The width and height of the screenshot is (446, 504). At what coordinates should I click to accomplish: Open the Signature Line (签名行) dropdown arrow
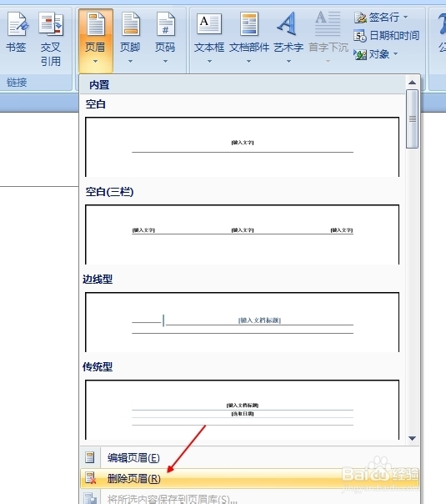405,17
